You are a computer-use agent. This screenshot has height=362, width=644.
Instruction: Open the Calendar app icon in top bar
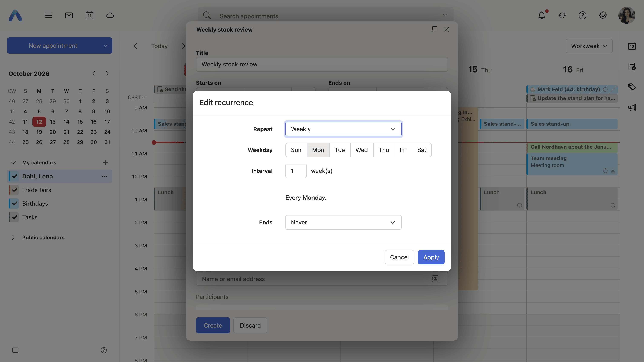click(x=89, y=16)
